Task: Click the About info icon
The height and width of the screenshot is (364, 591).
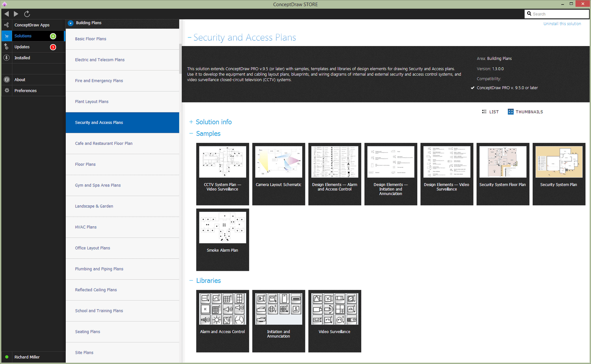Action: [7, 79]
